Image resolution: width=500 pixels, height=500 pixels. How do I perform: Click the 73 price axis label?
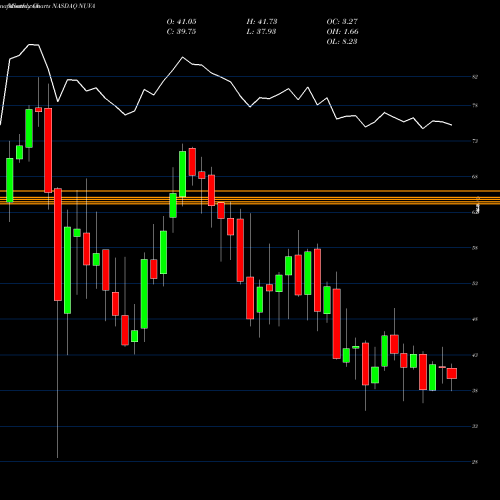tap(475, 141)
